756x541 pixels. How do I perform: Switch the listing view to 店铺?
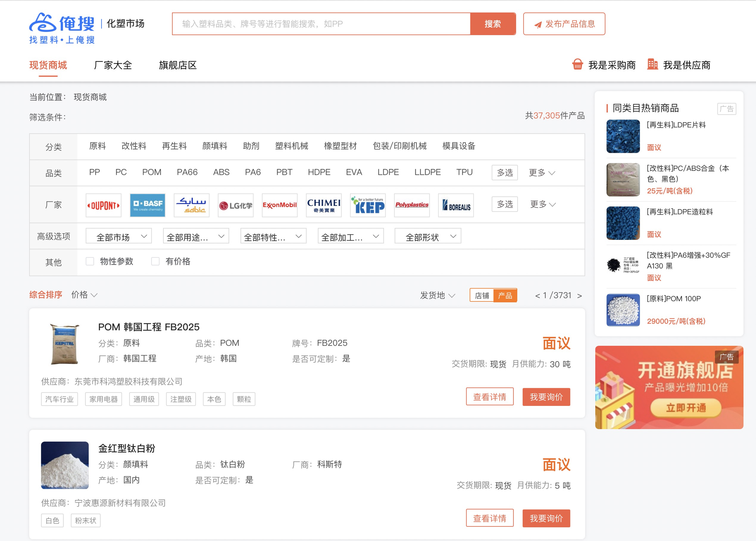pyautogui.click(x=482, y=295)
